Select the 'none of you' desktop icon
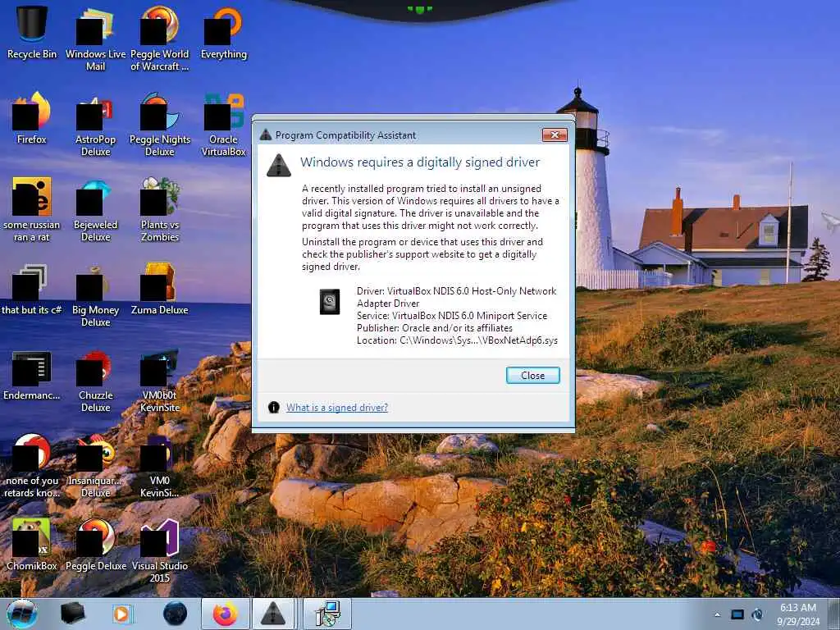 [x=32, y=466]
